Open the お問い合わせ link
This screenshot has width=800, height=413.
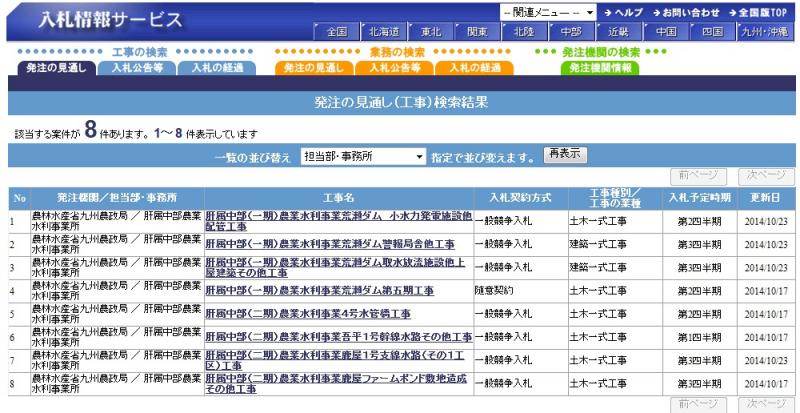click(687, 13)
